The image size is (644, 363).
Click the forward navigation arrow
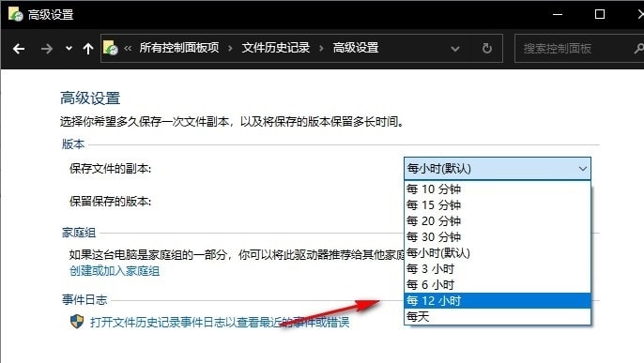click(47, 49)
